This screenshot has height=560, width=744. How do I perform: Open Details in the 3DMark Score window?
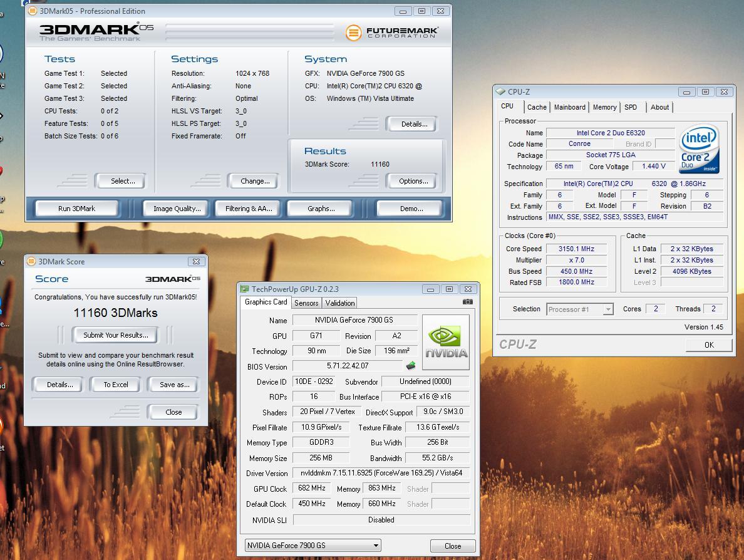pos(59,385)
